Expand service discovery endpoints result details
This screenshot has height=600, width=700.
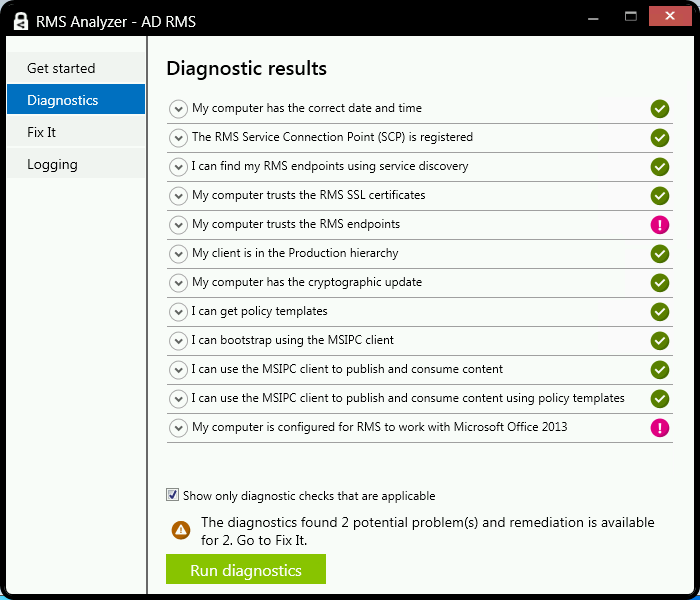[179, 167]
